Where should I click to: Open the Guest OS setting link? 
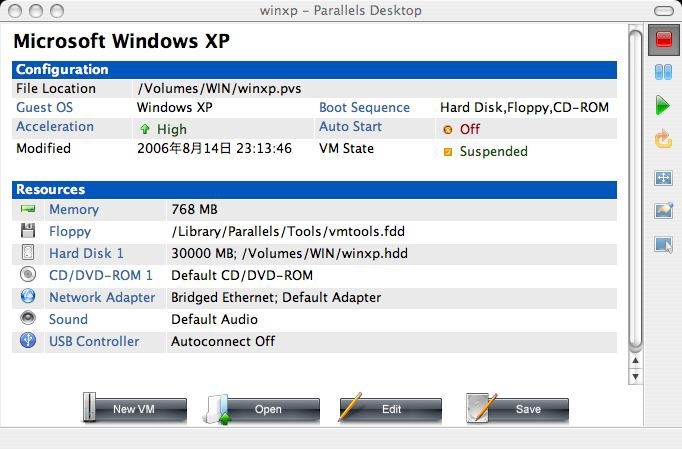tap(44, 107)
